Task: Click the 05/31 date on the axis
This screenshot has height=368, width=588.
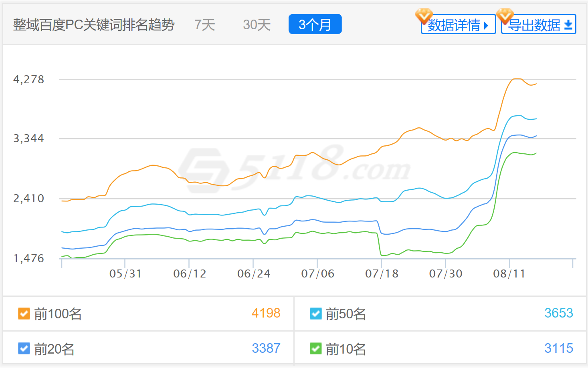Action: tap(125, 274)
